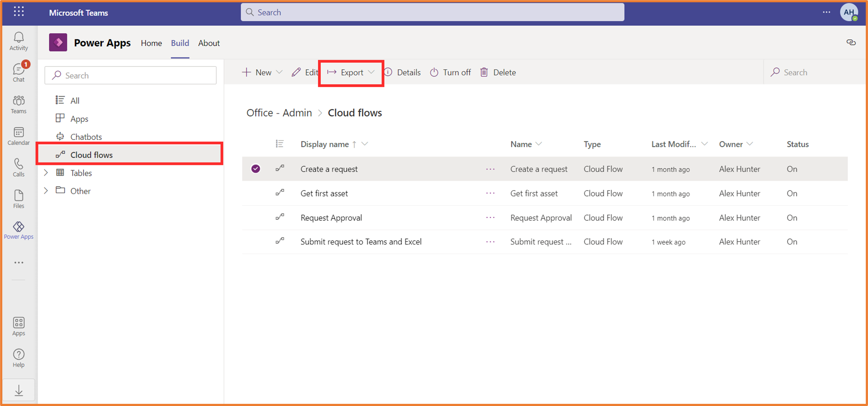Click the Power Apps icon in the rail
Viewport: 868px width, 406px height.
pos(18,228)
